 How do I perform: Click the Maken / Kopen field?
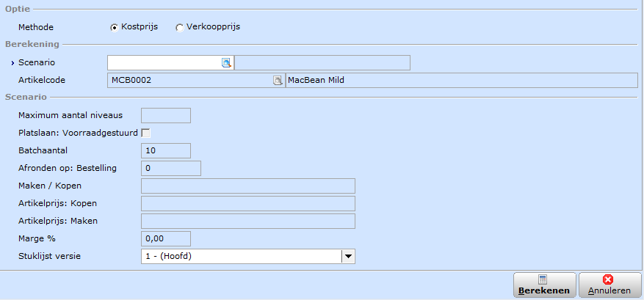248,186
